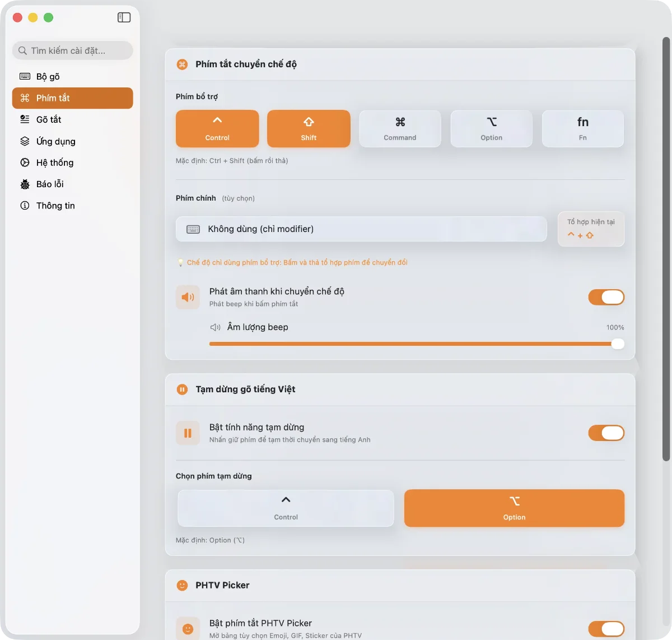Image resolution: width=672 pixels, height=640 pixels.
Task: Click the Tìm kiếm cài đặt search field
Action: point(73,50)
